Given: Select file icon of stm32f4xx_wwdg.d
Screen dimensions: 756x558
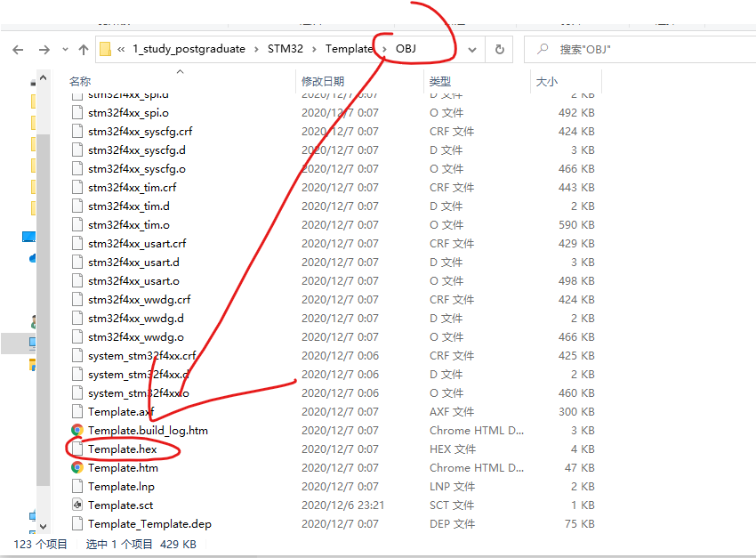Looking at the screenshot, I should pos(77,319).
